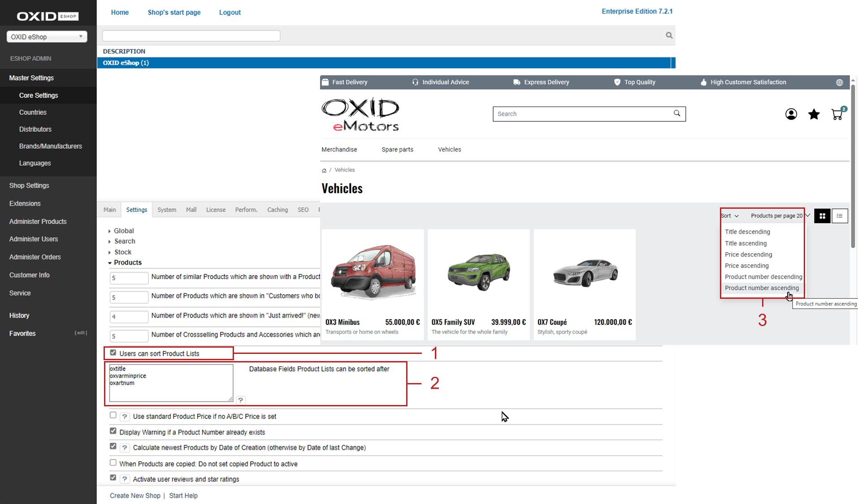Select Product number ascending sort option
858x504 pixels.
[x=762, y=288]
